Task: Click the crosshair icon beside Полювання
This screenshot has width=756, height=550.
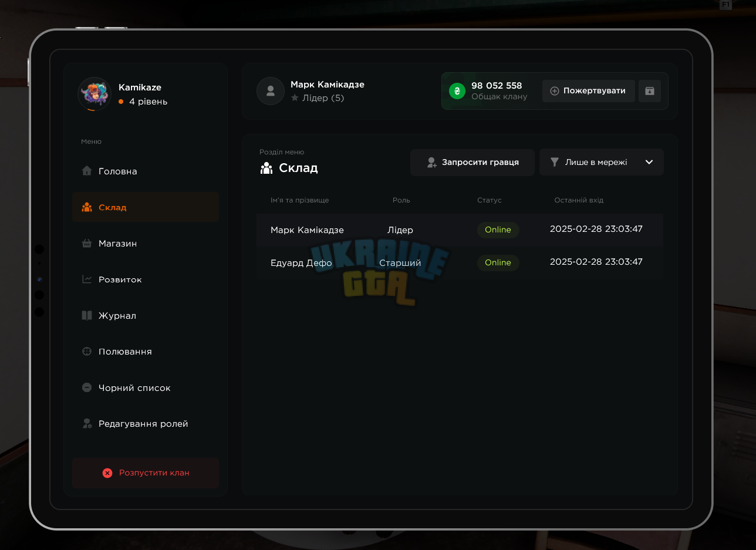Action: pos(87,352)
